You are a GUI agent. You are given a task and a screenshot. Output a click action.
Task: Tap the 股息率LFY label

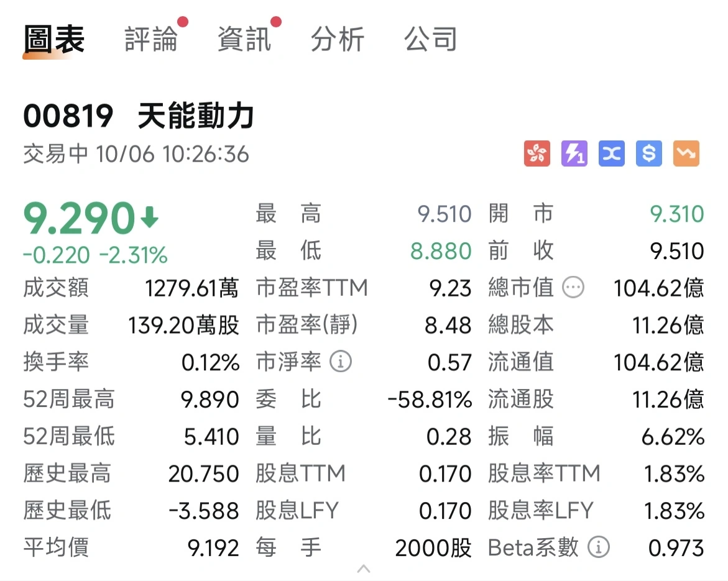coord(541,510)
